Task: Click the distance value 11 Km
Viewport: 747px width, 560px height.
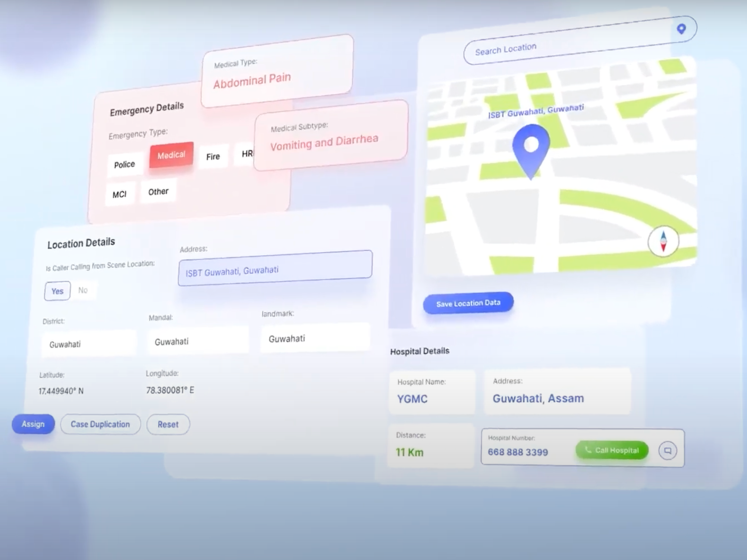Action: coord(409,453)
